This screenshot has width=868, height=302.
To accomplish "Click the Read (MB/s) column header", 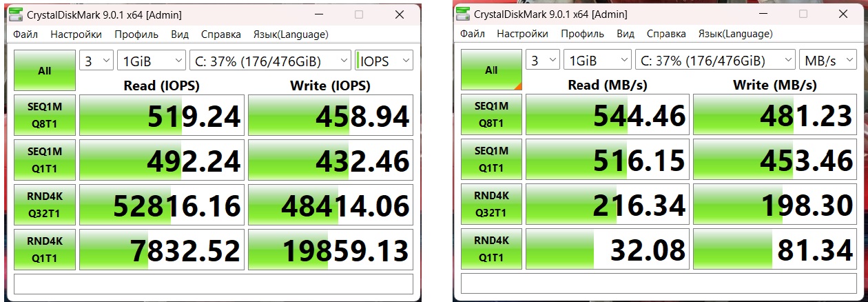I will point(607,85).
